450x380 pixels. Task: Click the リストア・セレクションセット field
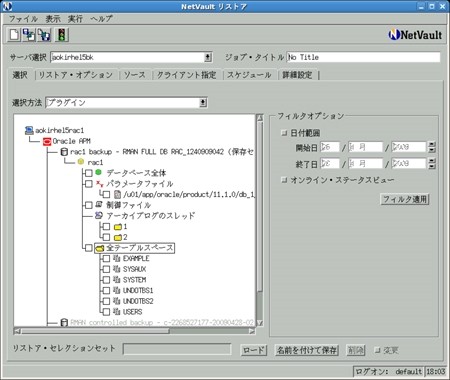[177, 349]
